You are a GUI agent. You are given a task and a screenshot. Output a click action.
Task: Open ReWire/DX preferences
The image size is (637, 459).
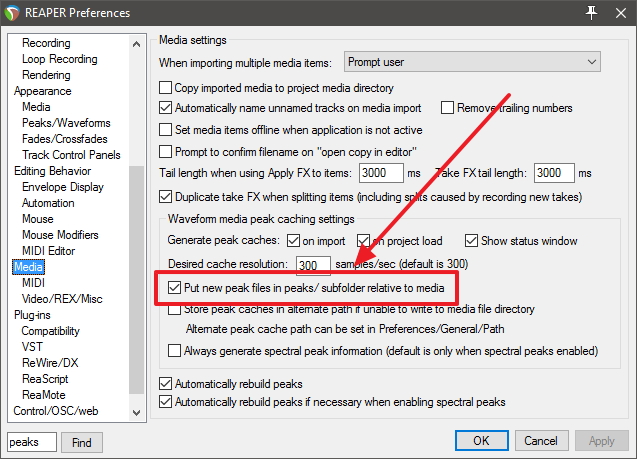pyautogui.click(x=50, y=363)
